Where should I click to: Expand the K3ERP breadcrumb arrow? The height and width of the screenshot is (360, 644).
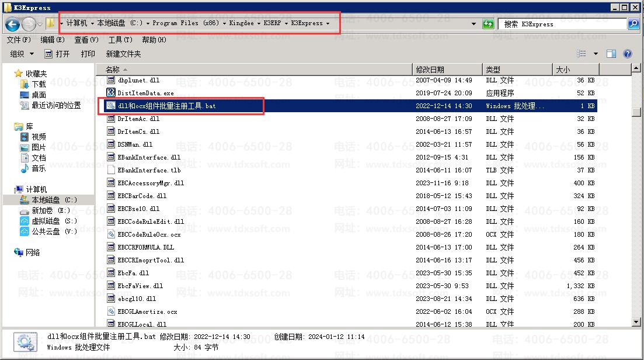pos(286,23)
